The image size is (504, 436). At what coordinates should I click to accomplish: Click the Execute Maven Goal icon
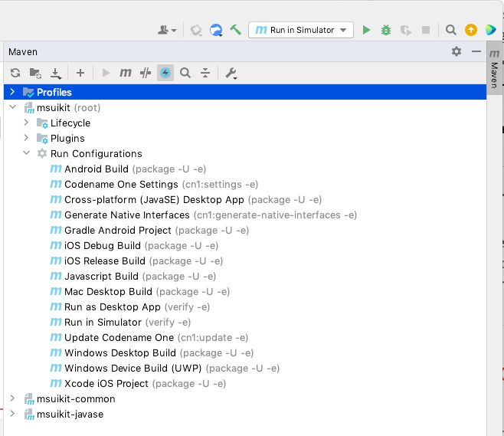pyautogui.click(x=126, y=73)
